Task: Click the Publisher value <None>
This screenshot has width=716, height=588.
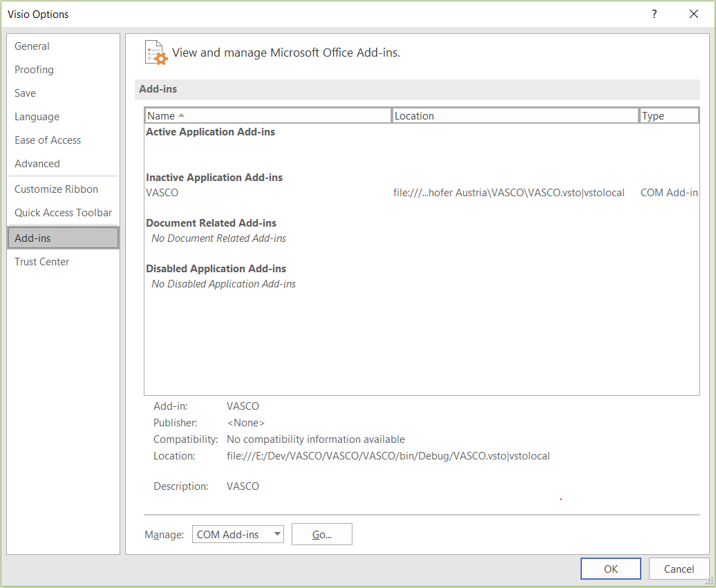Action: [245, 423]
